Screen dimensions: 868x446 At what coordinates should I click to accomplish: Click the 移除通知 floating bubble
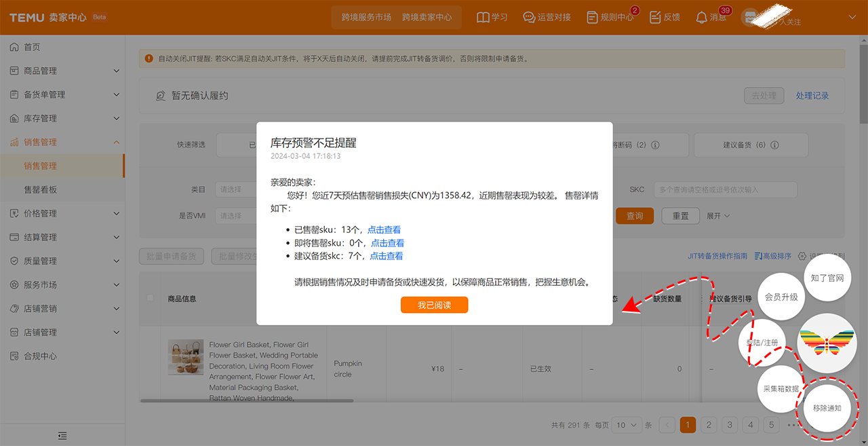point(827,408)
